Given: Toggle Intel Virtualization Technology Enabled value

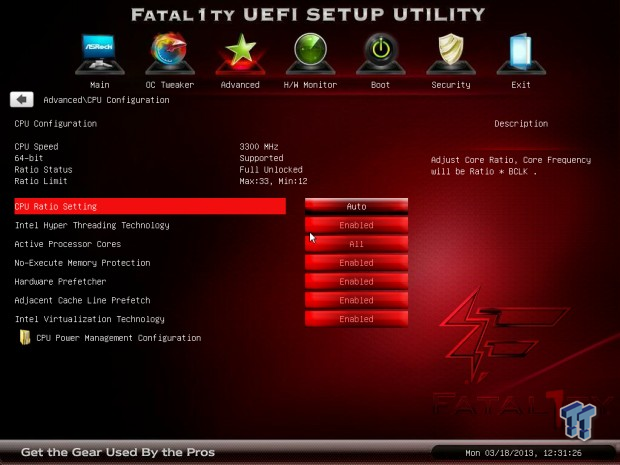Looking at the screenshot, I should (x=356, y=319).
